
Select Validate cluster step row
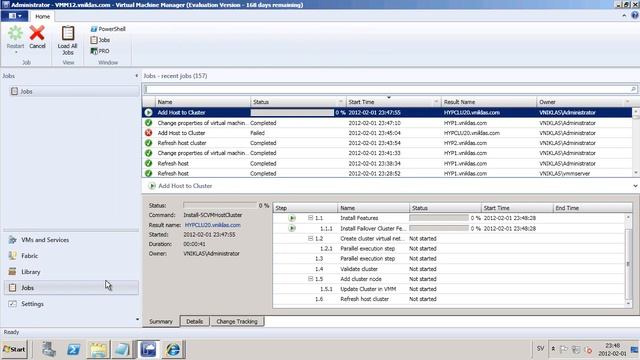point(449,269)
